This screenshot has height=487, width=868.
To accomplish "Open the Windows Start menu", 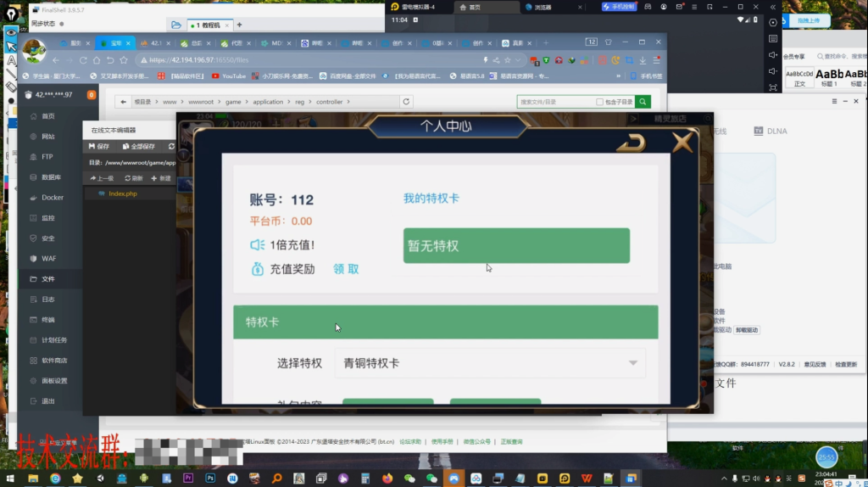I will [10, 479].
